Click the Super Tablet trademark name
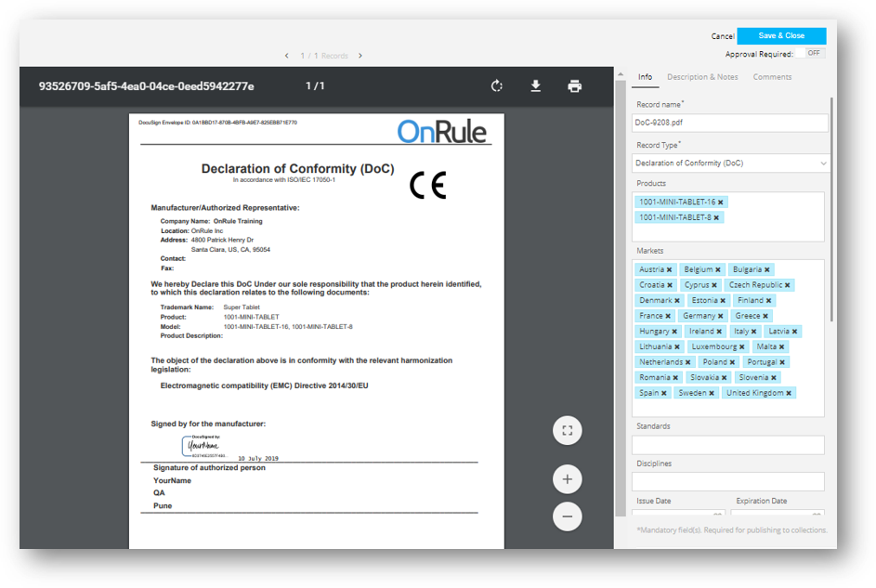The height and width of the screenshot is (588, 876). 242,307
